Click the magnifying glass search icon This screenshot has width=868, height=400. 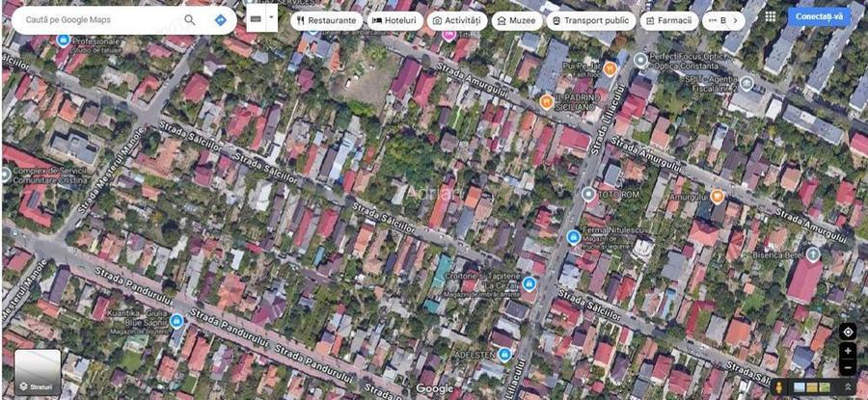pyautogui.click(x=190, y=20)
